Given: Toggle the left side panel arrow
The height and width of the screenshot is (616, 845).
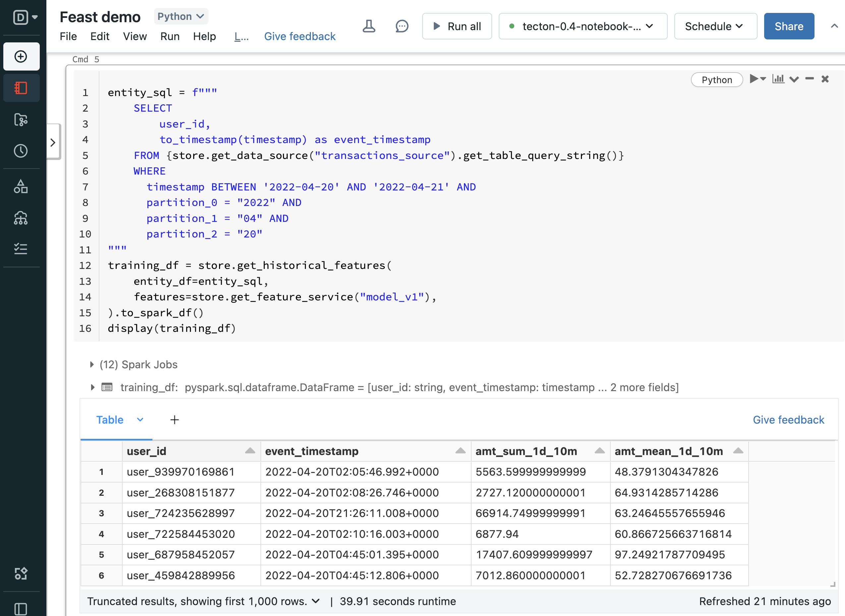Looking at the screenshot, I should pyautogui.click(x=53, y=142).
